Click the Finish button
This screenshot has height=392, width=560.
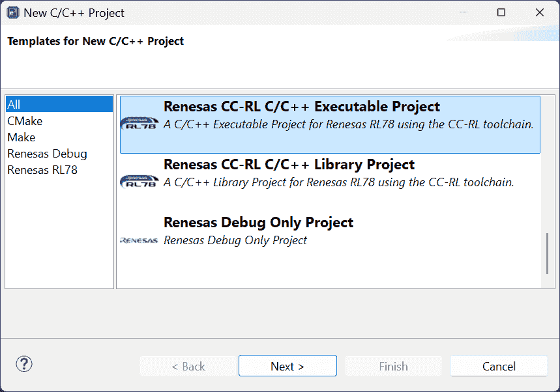point(393,366)
